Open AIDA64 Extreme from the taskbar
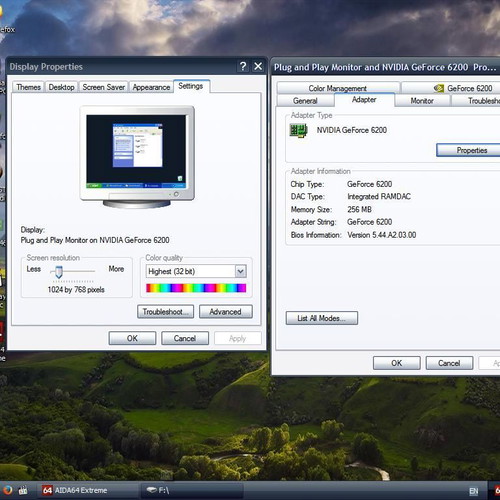Viewport: 500px width, 500px height. (75, 490)
